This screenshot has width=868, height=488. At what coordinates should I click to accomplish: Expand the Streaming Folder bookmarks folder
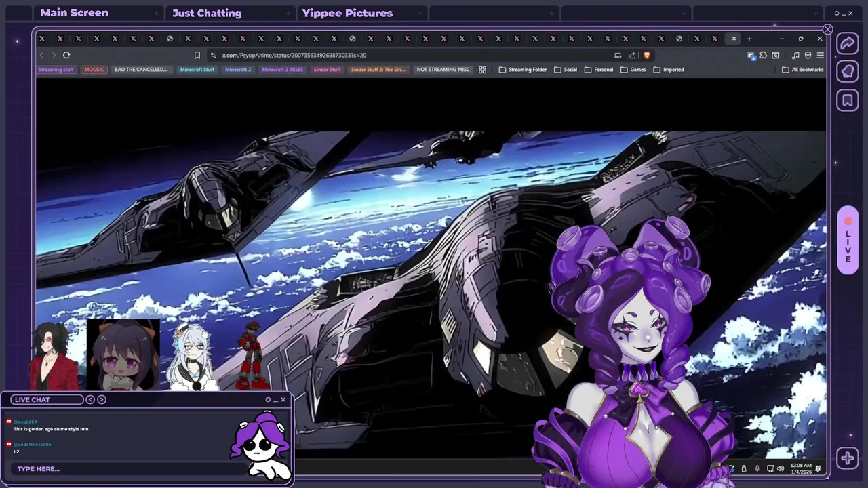point(523,69)
